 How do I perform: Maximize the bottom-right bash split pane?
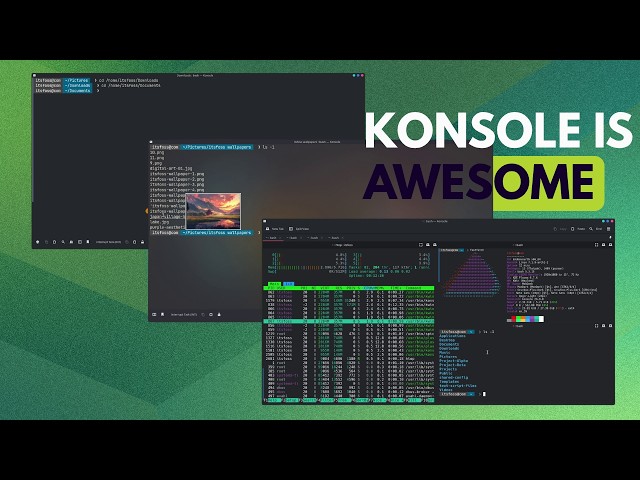tap(596, 326)
